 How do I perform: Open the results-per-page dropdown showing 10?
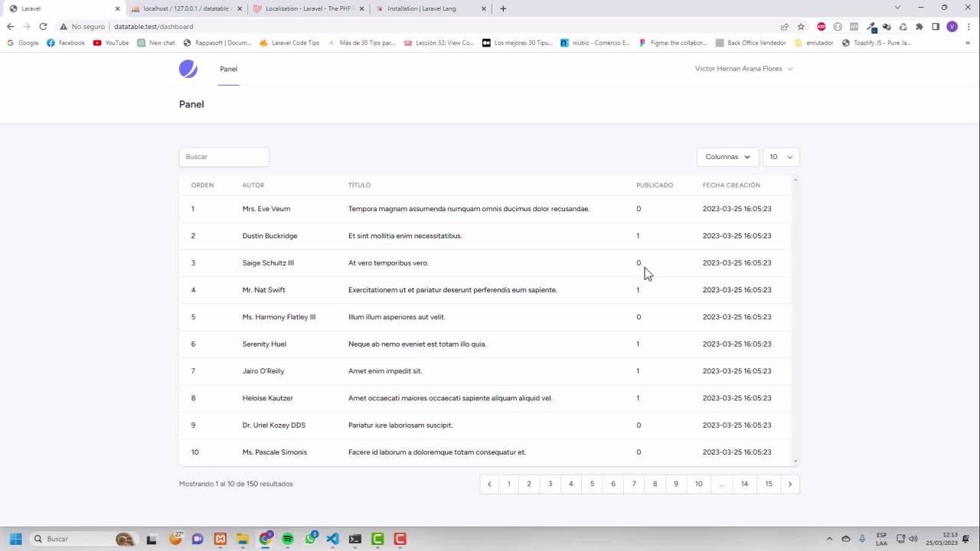[780, 157]
